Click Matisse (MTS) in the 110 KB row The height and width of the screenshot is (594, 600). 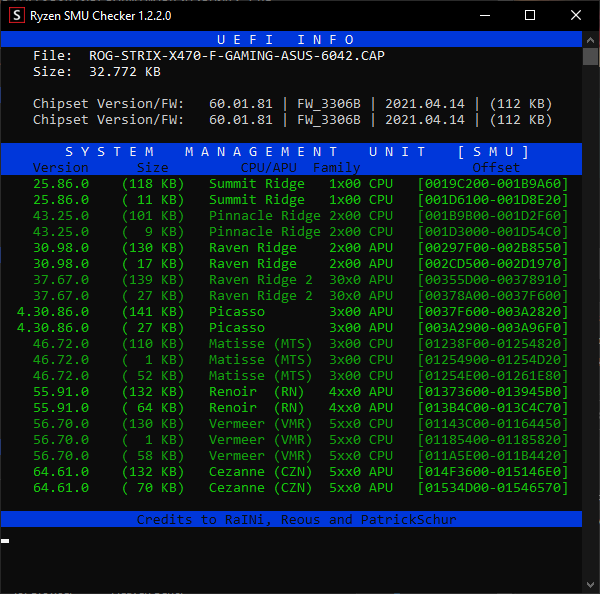point(260,344)
